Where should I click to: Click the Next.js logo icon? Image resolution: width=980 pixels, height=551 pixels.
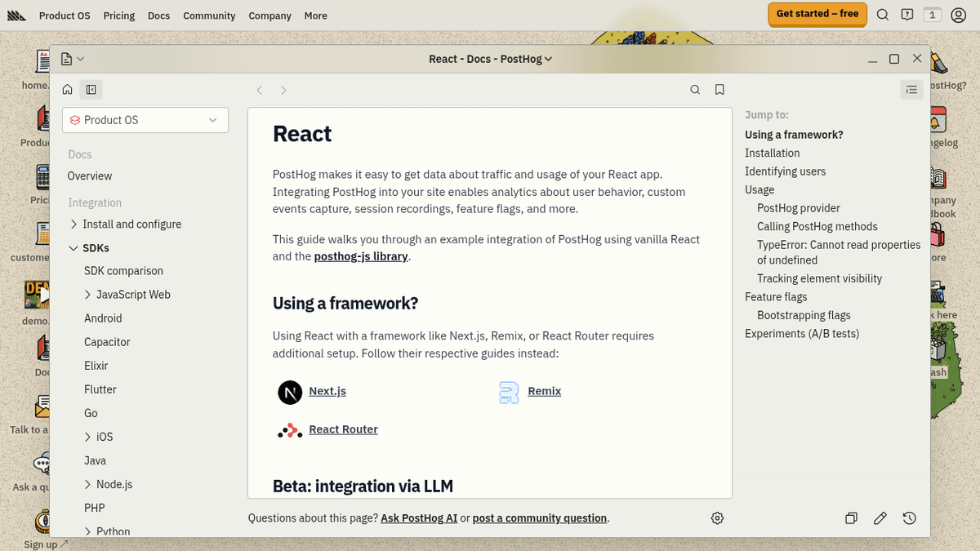[290, 393]
